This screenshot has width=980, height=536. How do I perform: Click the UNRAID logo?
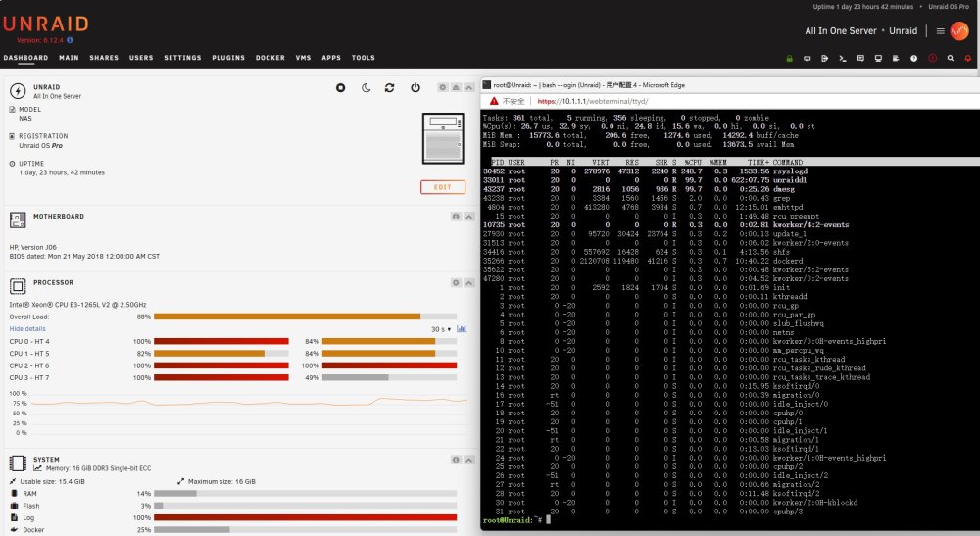[x=46, y=24]
